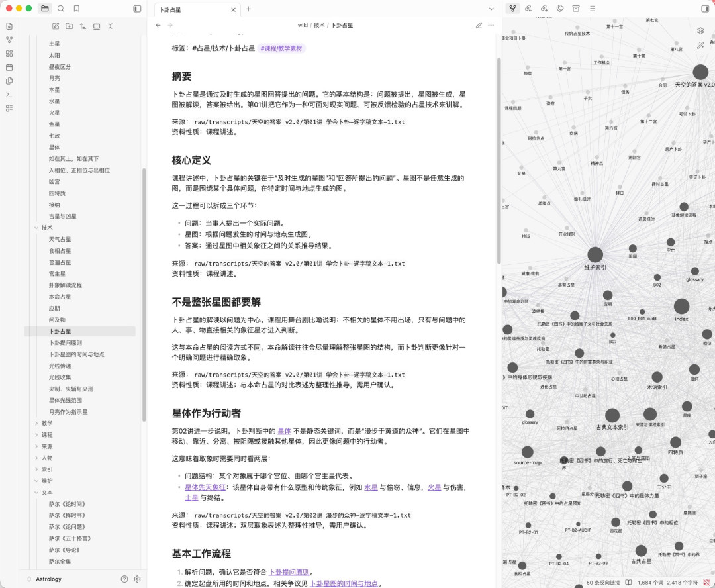Open 萨尔《论时间》 in file tree

(67, 504)
